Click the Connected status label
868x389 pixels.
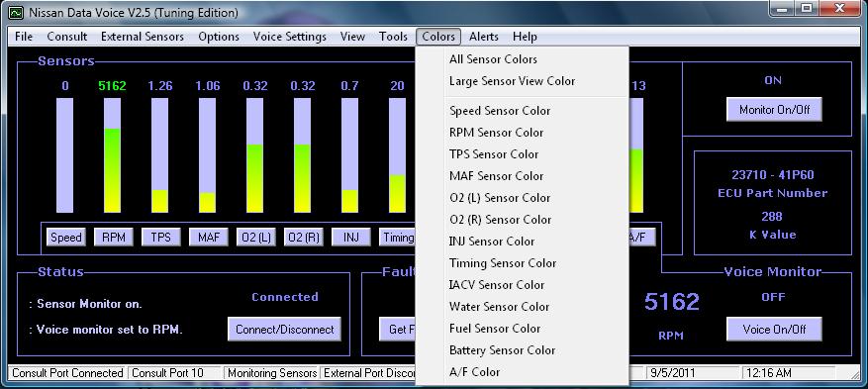[x=285, y=297]
